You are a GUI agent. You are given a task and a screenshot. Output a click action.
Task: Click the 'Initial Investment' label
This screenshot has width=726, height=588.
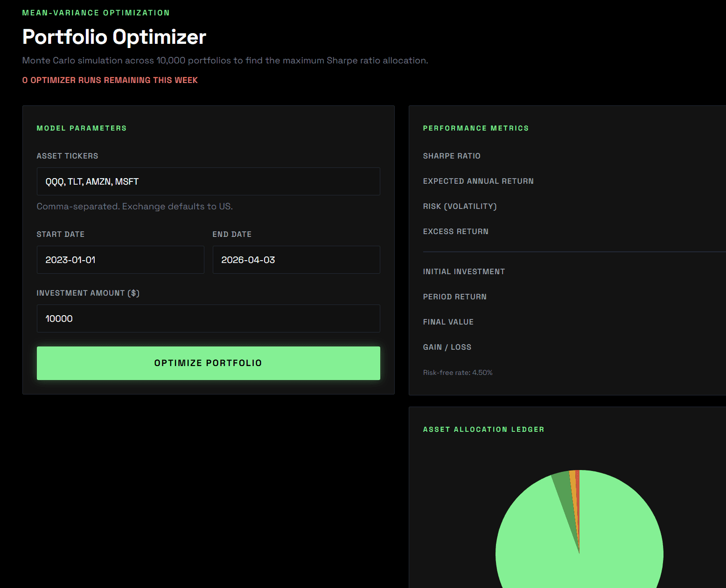click(x=464, y=271)
